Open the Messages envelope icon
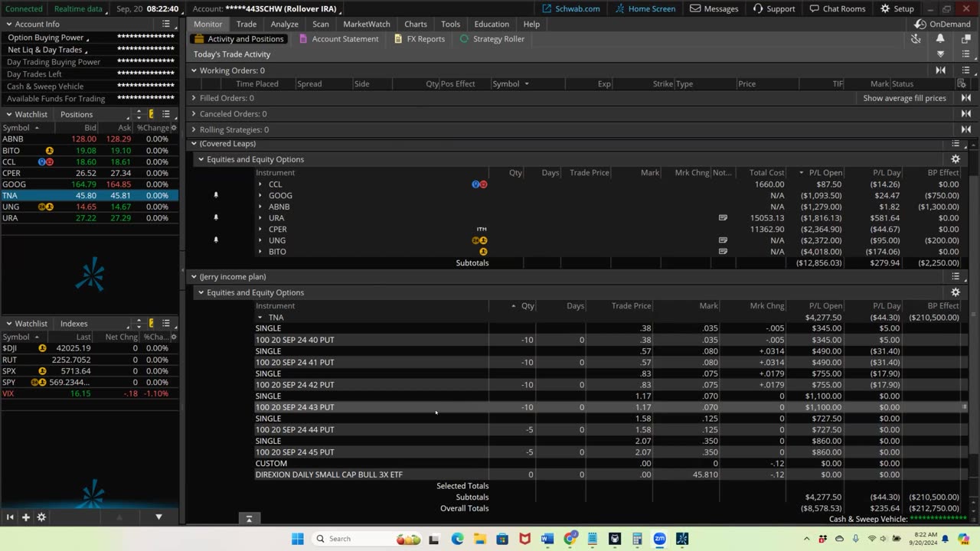This screenshot has width=980, height=551. pos(695,8)
